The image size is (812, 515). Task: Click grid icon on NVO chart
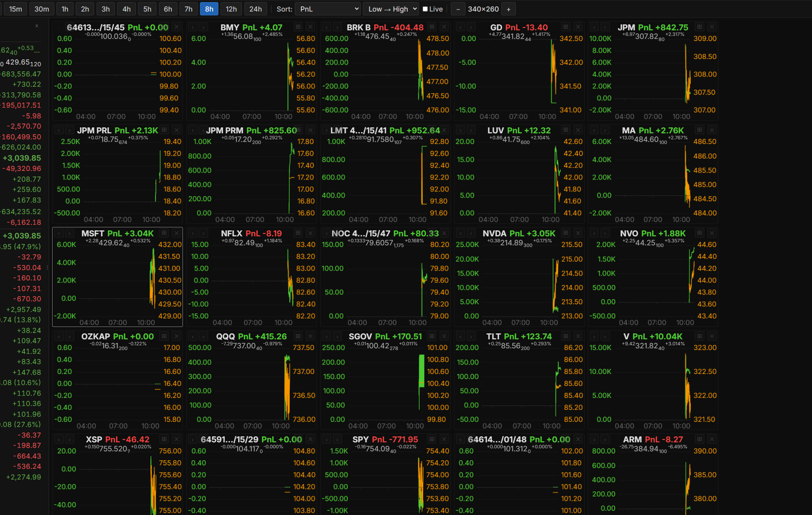tap(700, 233)
